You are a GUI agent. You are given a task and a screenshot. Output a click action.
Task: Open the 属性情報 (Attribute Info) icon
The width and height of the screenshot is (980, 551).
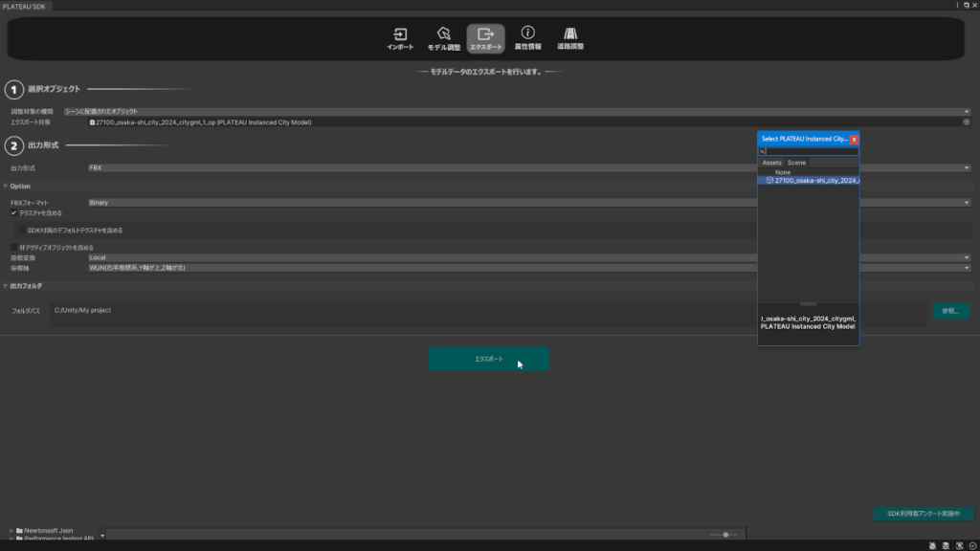pos(528,36)
